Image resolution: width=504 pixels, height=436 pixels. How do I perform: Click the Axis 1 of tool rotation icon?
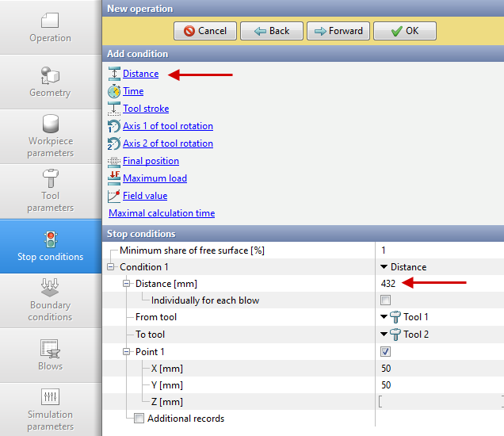pos(114,126)
